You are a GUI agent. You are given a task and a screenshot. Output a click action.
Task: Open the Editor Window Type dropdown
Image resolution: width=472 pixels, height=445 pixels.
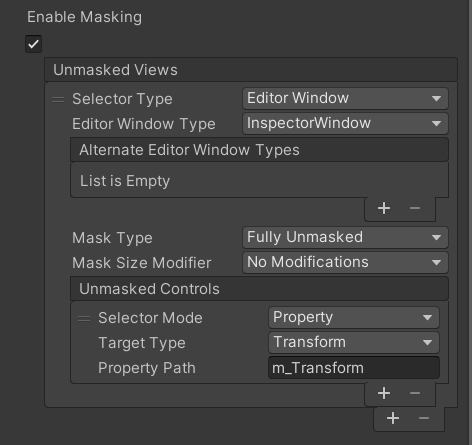tap(345, 123)
